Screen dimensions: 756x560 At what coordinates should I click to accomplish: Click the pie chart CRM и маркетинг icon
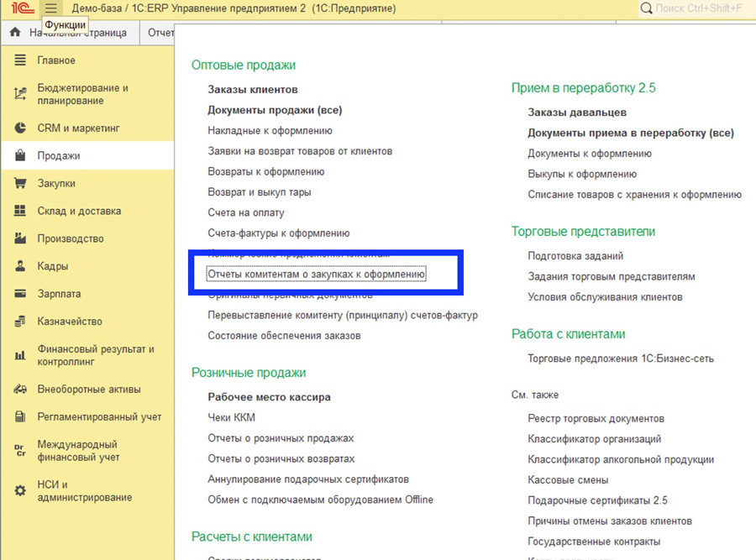click(x=20, y=128)
